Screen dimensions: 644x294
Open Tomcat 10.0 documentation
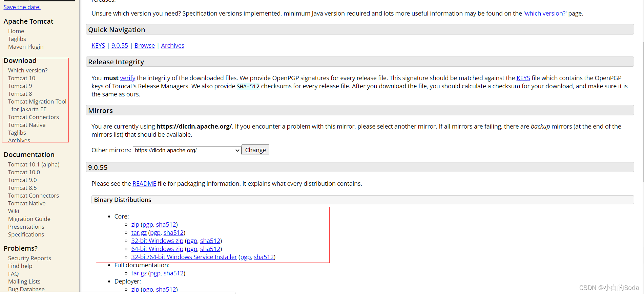point(24,172)
